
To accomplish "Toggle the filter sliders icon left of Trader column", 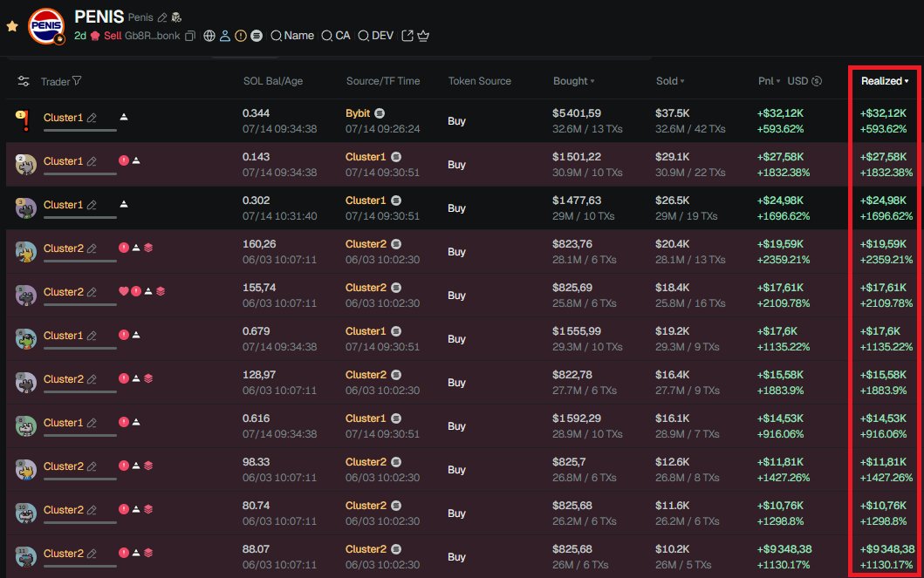I will point(24,81).
